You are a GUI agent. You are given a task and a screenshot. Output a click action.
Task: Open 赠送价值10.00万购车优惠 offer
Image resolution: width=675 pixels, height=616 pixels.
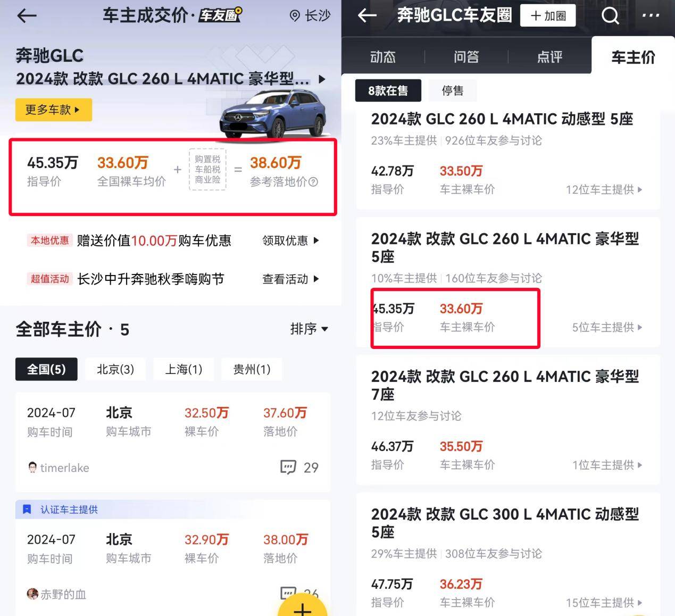click(154, 240)
